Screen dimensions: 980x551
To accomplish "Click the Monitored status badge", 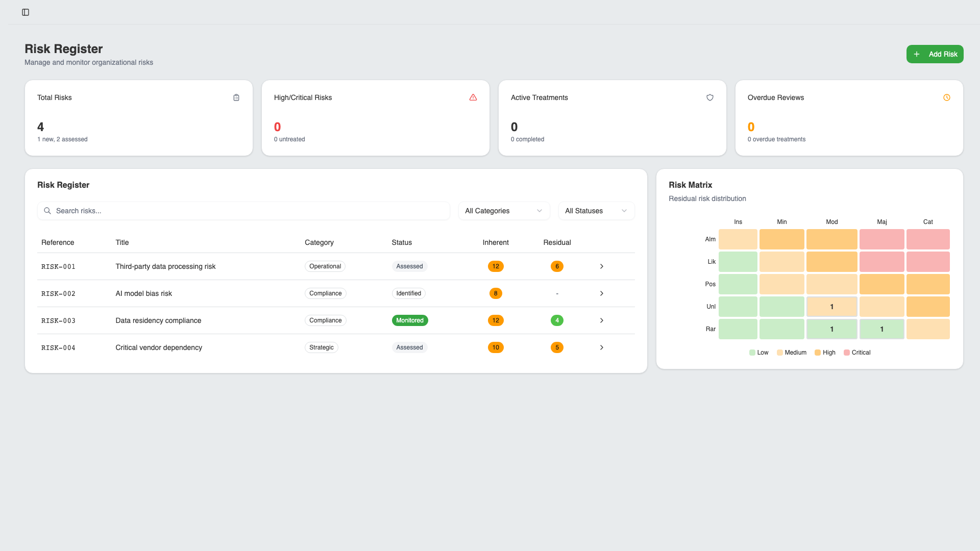I will pyautogui.click(x=410, y=320).
